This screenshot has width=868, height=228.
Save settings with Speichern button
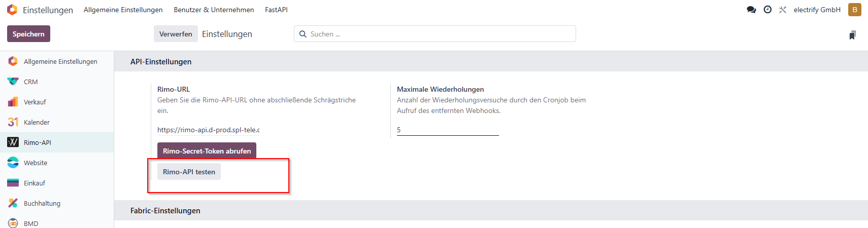(28, 34)
